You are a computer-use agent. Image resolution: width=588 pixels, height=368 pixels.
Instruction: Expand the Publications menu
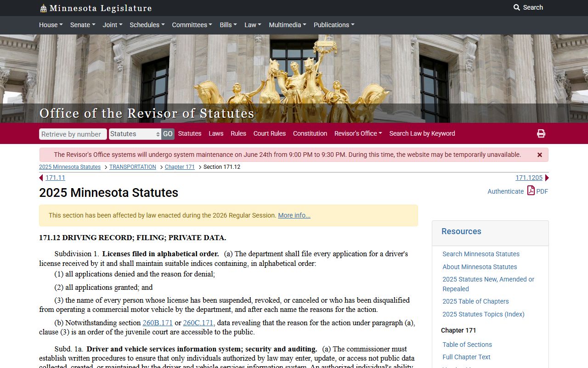click(x=334, y=25)
